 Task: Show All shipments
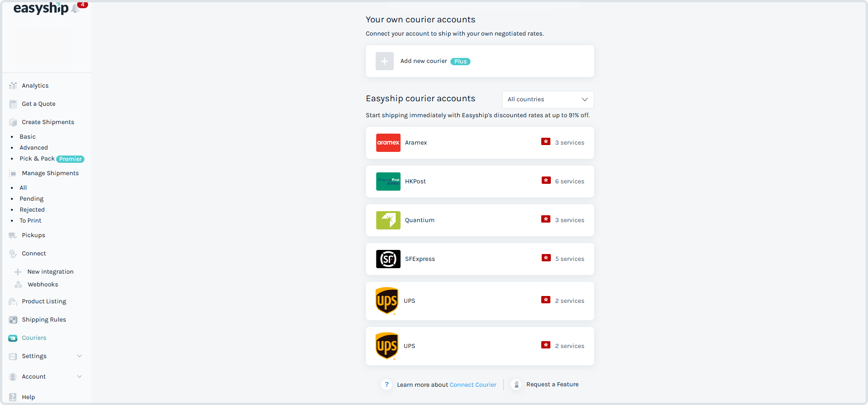tap(23, 188)
